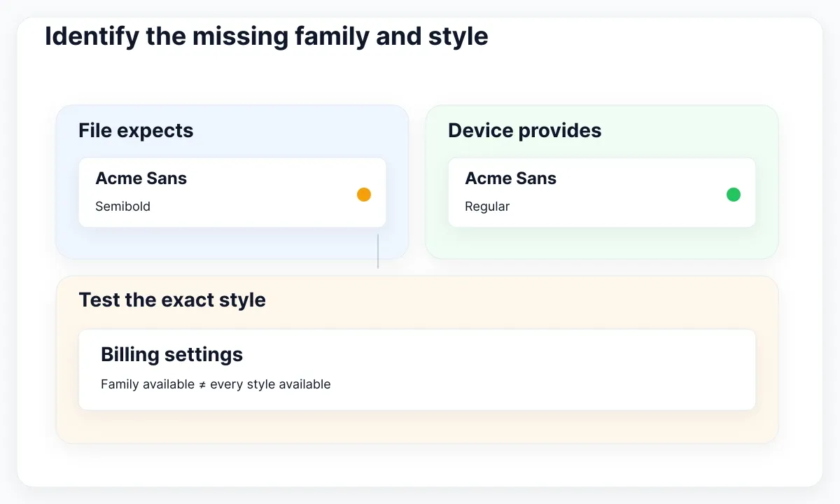Viewport: 840px width, 504px height.
Task: Click the orange status dot beside Semibold
Action: click(x=364, y=195)
